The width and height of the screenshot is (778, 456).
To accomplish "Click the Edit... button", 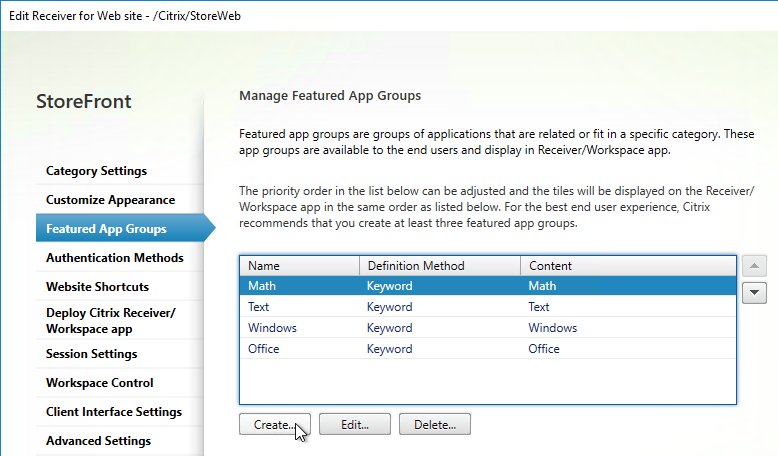I will [355, 424].
